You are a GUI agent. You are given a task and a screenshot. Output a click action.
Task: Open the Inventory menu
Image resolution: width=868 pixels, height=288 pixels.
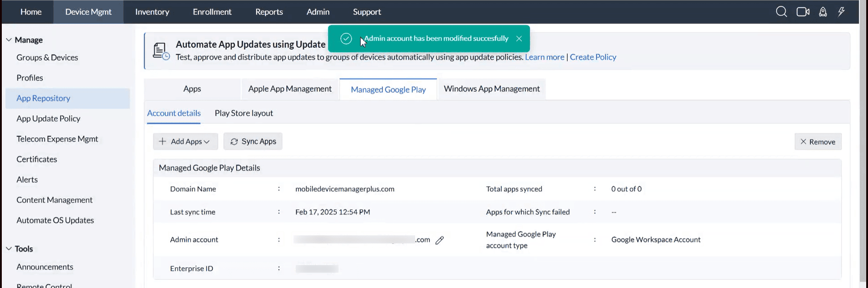(x=152, y=12)
